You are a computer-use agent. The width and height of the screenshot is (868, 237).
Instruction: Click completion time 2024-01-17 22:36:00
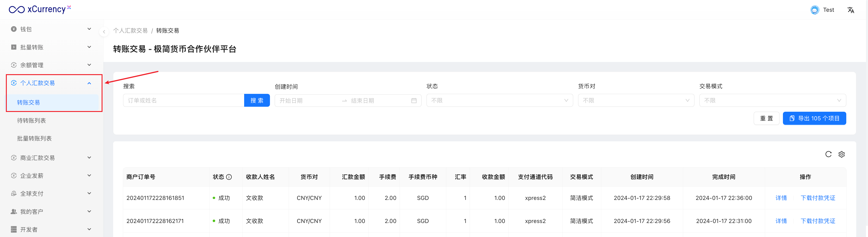tap(723, 198)
